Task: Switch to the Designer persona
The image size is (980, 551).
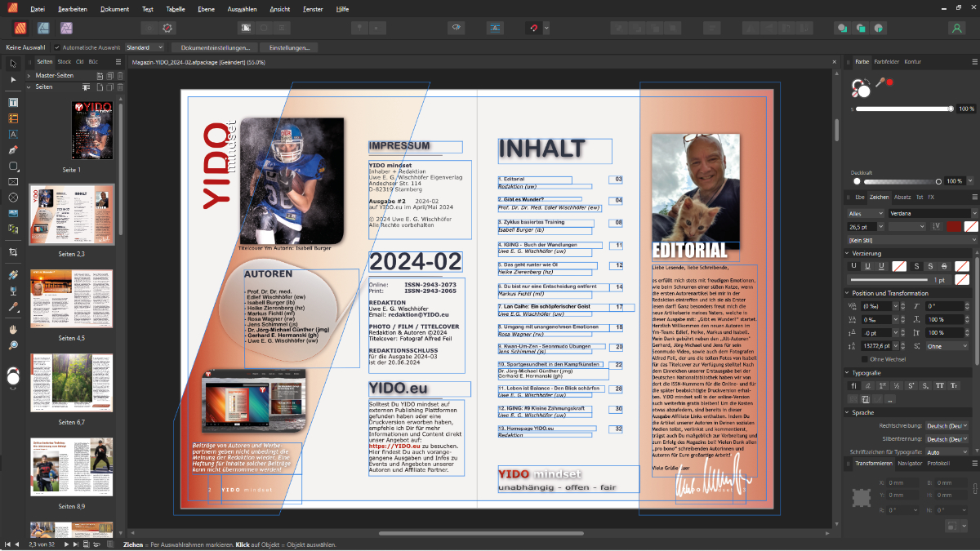Action: click(44, 28)
